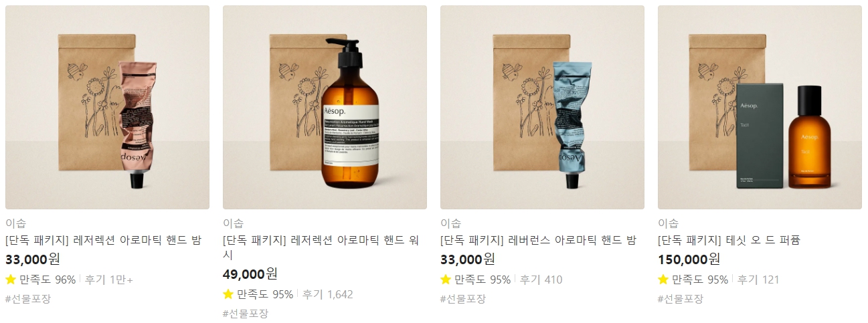Click star icon beside 후기 121 rating
This screenshot has width=868, height=323.
tap(663, 280)
